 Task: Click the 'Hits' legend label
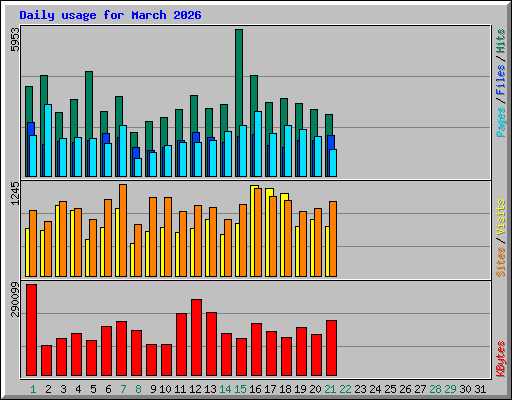click(501, 41)
